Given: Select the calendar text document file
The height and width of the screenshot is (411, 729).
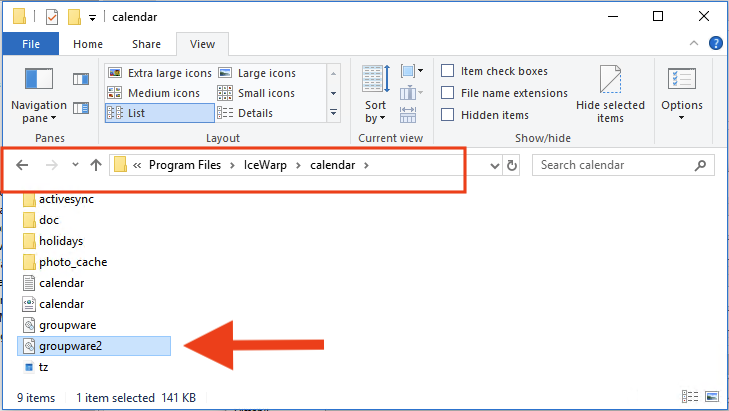Looking at the screenshot, I should (x=53, y=283).
